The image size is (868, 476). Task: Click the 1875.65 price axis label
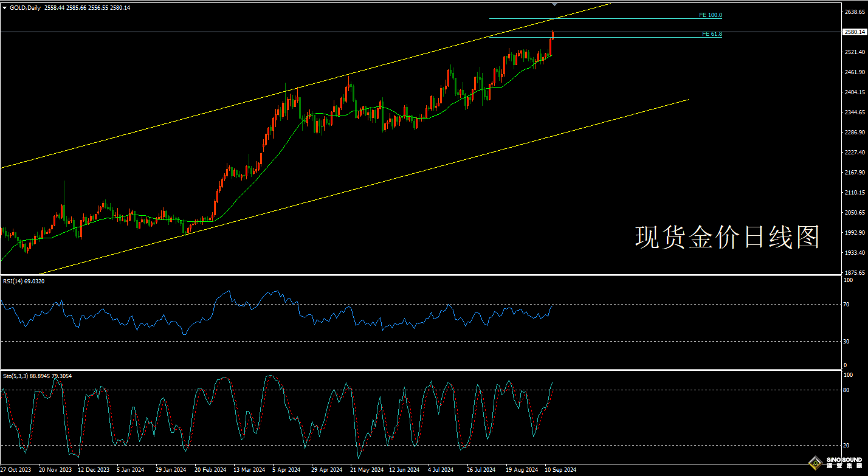(853, 272)
